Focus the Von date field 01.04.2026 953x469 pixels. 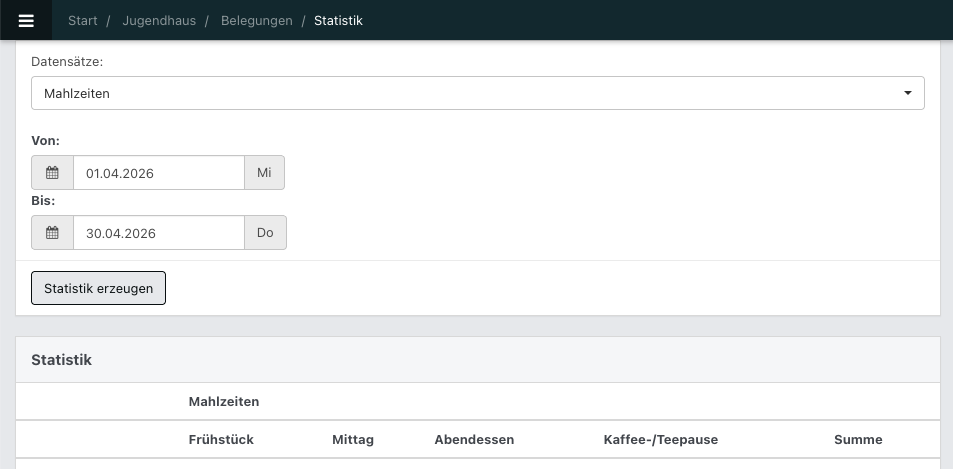pyautogui.click(x=159, y=173)
